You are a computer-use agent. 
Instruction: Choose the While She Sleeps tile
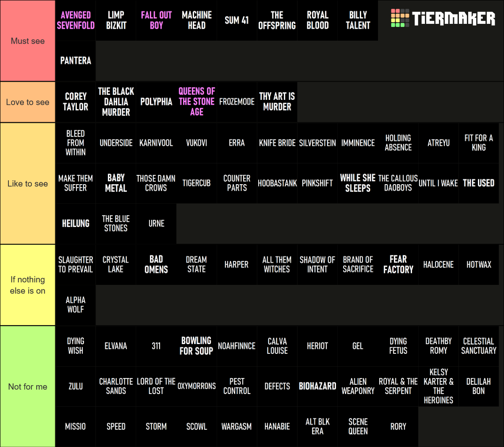(358, 183)
